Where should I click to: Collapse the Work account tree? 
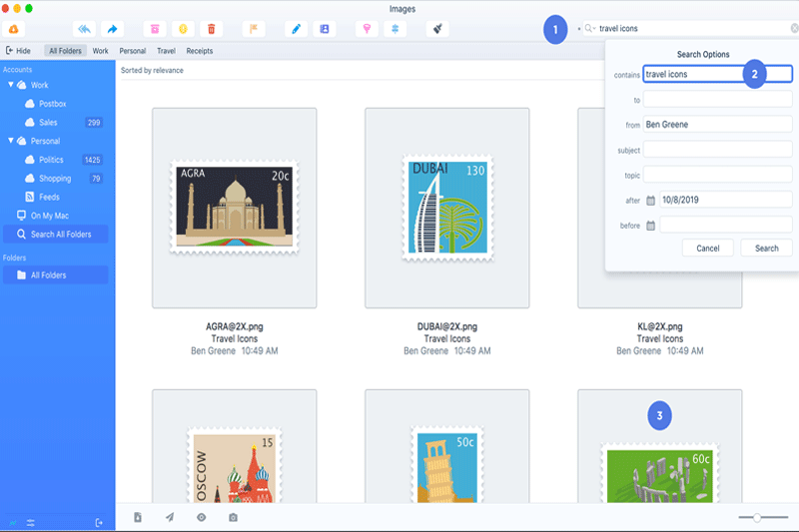(10, 85)
